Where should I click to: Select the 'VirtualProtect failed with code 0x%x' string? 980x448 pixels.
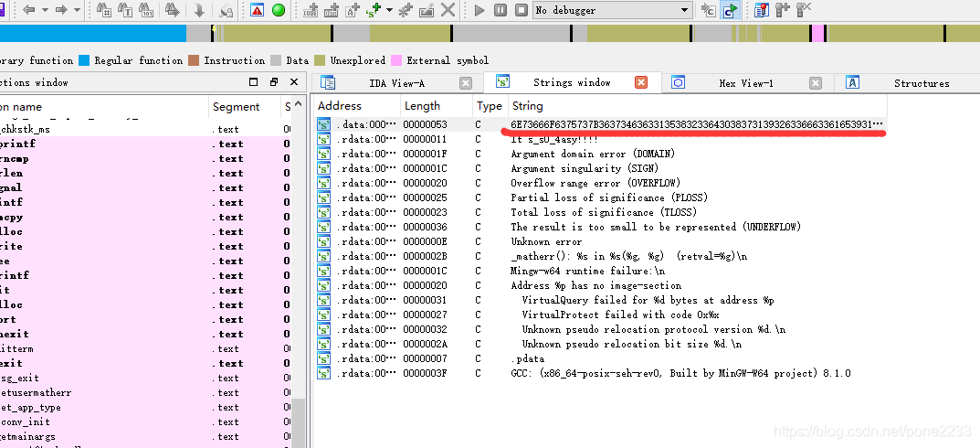621,315
